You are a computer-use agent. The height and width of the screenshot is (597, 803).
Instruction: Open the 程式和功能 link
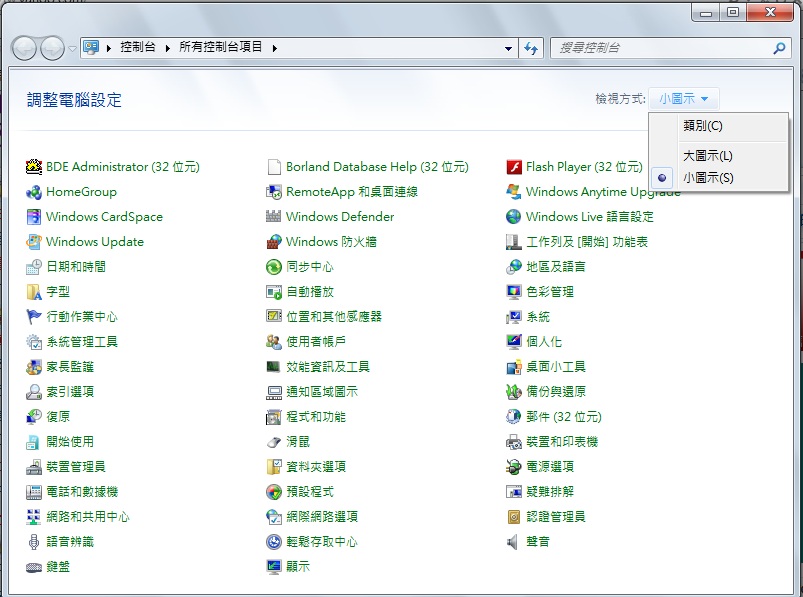pos(316,417)
